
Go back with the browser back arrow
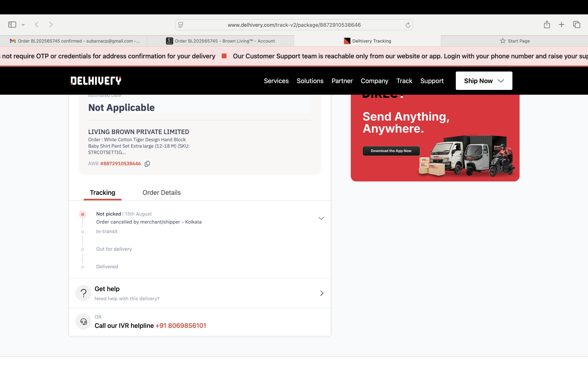(37, 24)
